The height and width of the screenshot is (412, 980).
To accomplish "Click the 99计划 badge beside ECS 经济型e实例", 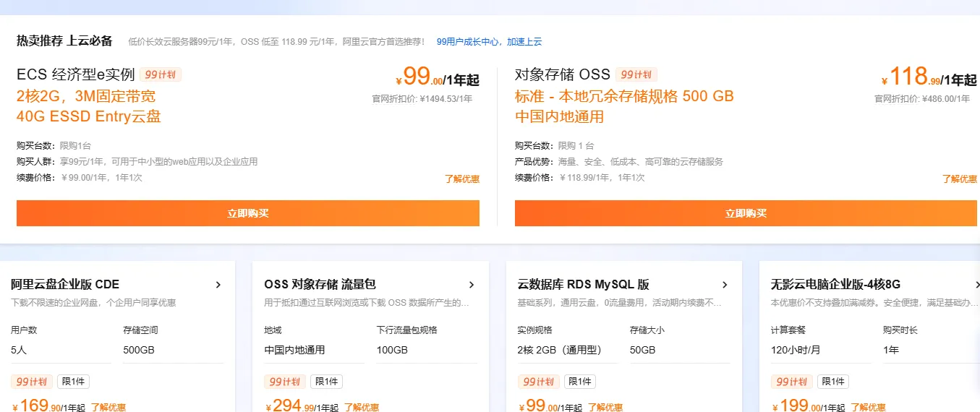I will click(x=161, y=74).
